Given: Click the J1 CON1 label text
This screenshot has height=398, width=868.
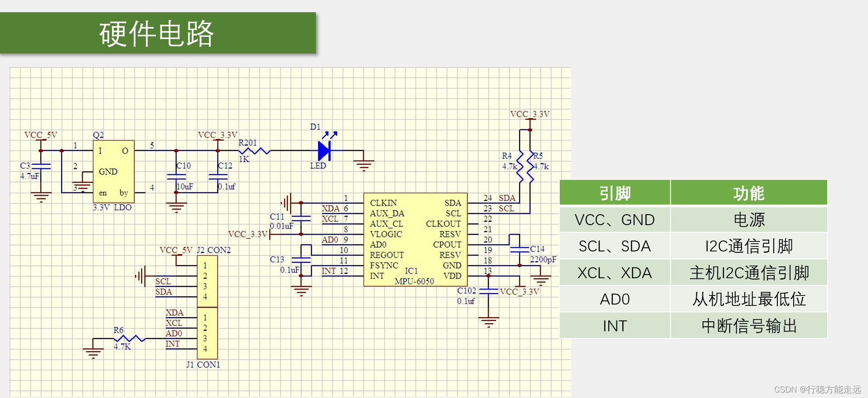Looking at the screenshot, I should (x=203, y=364).
